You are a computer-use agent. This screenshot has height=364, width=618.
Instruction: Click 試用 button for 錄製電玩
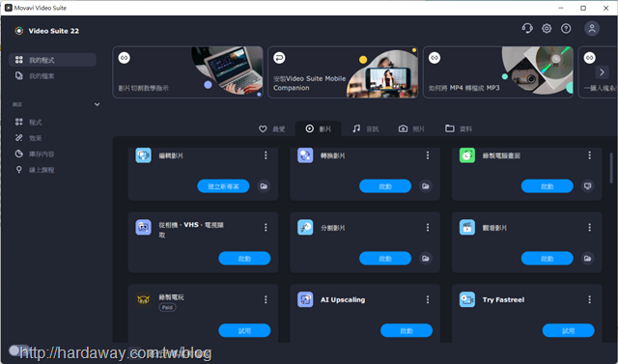[x=244, y=330]
